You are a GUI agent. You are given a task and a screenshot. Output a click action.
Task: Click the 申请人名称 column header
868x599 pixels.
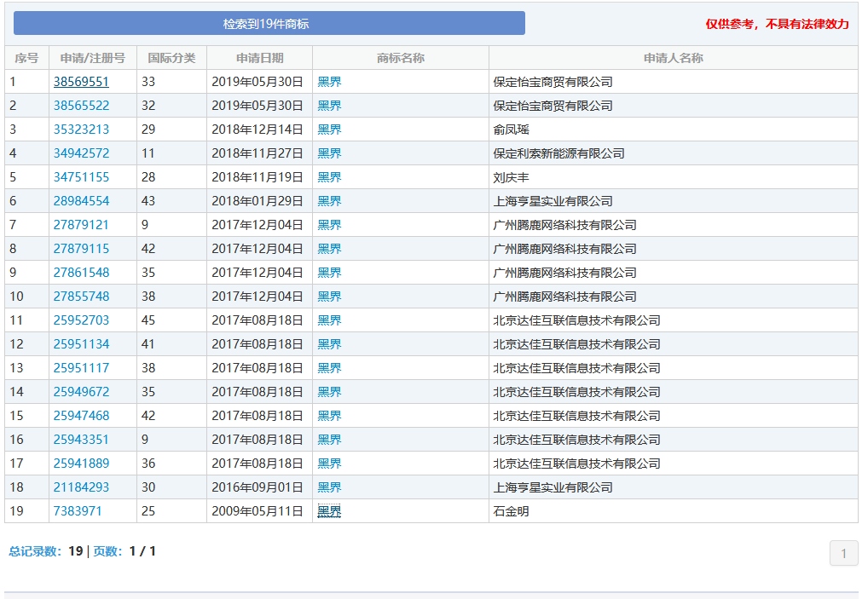(673, 58)
